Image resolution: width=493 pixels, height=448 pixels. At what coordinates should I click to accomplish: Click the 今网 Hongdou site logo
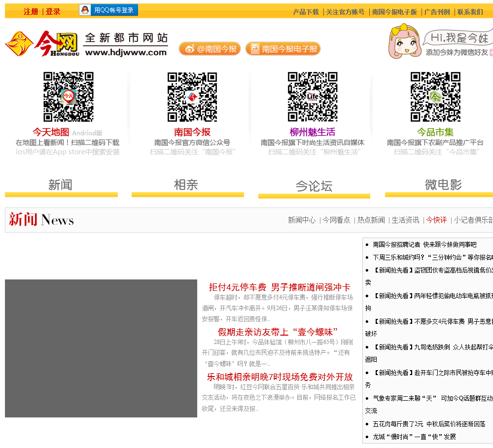pos(42,44)
